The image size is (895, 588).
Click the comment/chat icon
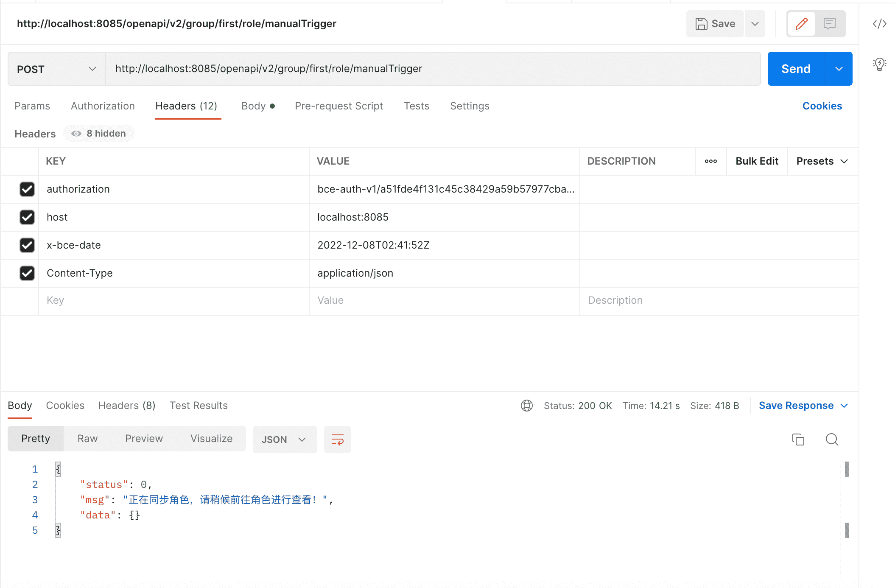click(x=829, y=24)
